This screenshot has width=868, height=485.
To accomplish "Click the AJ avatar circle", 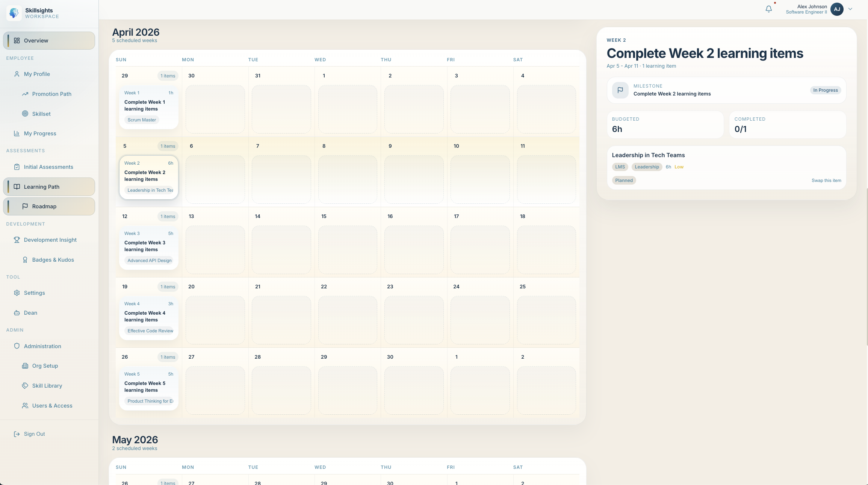I will [x=837, y=9].
